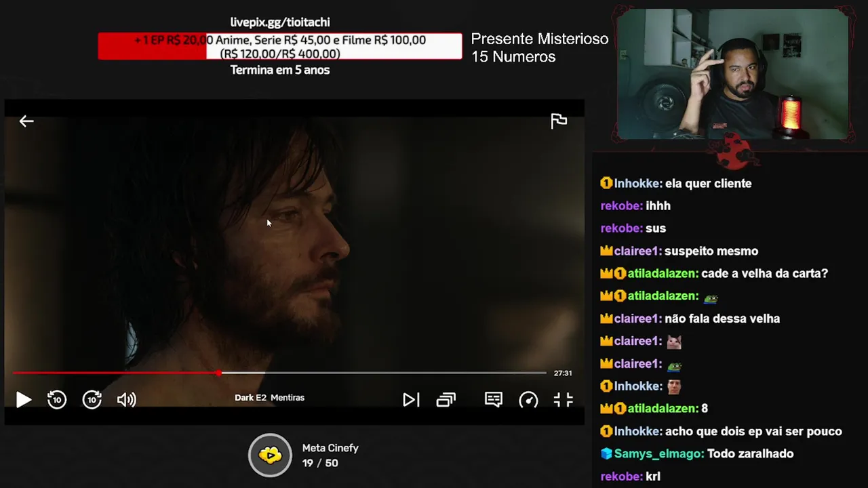Image resolution: width=868 pixels, height=488 pixels.
Task: Click the red scrubber handle on the timeline
Action: [x=219, y=373]
